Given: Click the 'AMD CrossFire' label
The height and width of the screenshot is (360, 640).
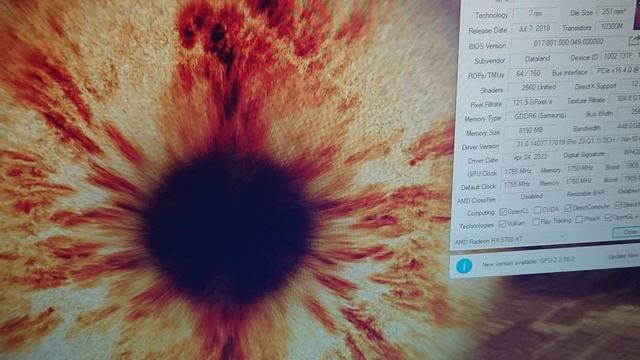Looking at the screenshot, I should (476, 200).
